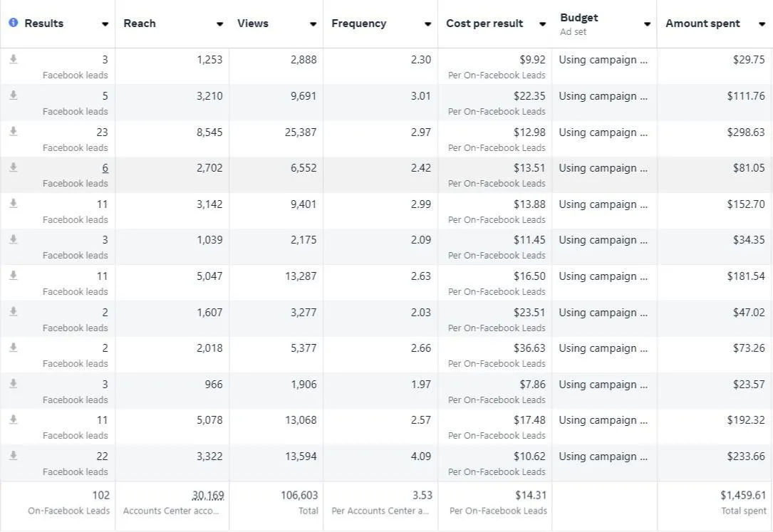Click the underlined 6 results link
This screenshot has width=773, height=532.
(x=105, y=168)
